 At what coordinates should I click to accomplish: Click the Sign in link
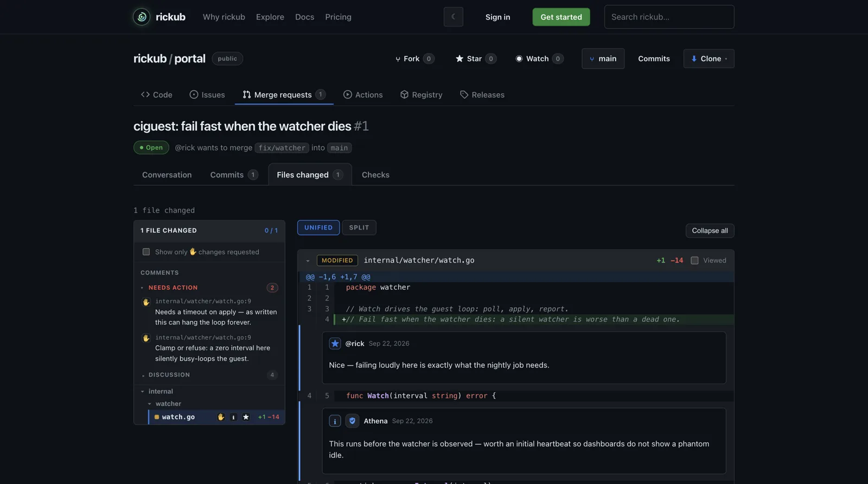coord(497,17)
